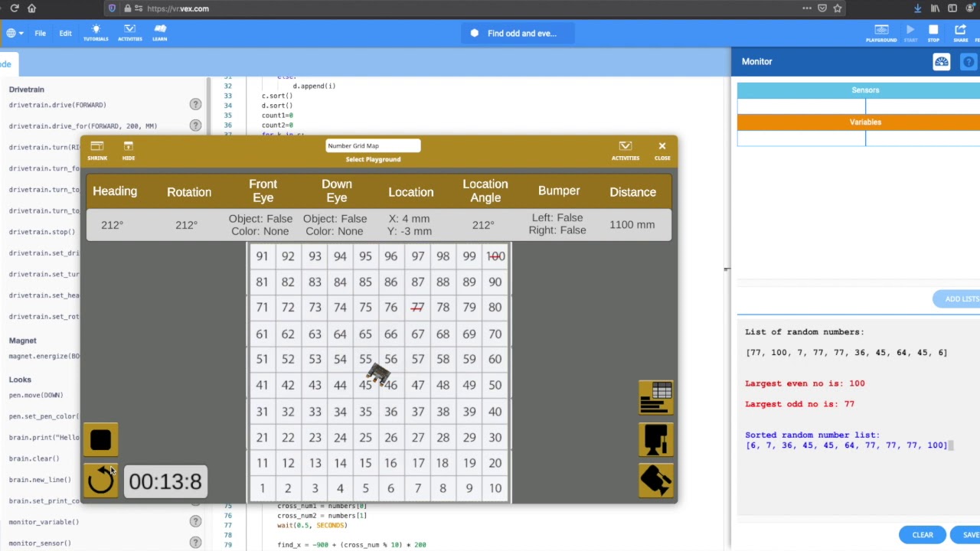The height and width of the screenshot is (551, 980).
Task: Start the project with the play button
Action: pos(910,33)
